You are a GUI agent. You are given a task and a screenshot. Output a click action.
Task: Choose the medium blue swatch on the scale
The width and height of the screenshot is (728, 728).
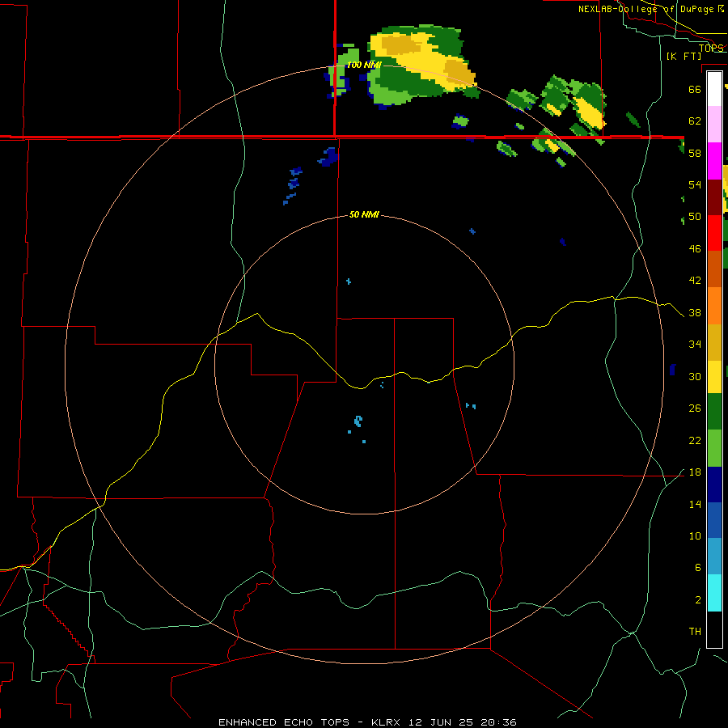point(714,520)
